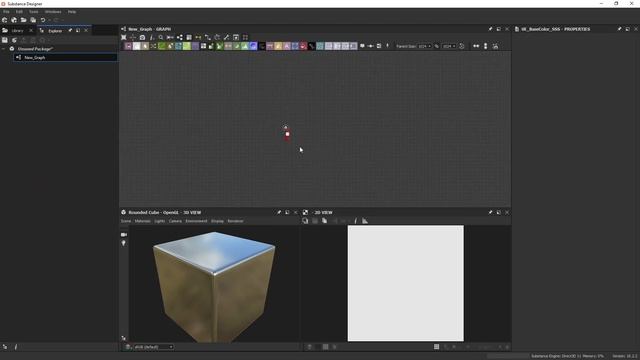Add the yellow-green node from node toolbar
The height and width of the screenshot is (360, 640).
coord(187,46)
